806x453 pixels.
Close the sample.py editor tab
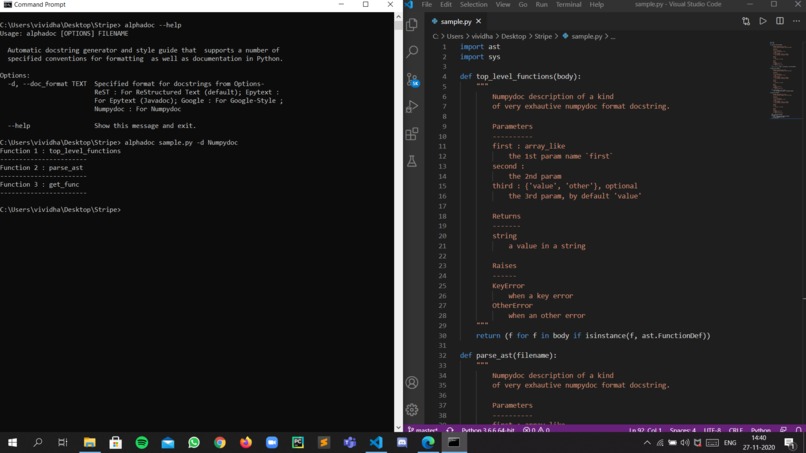479,22
